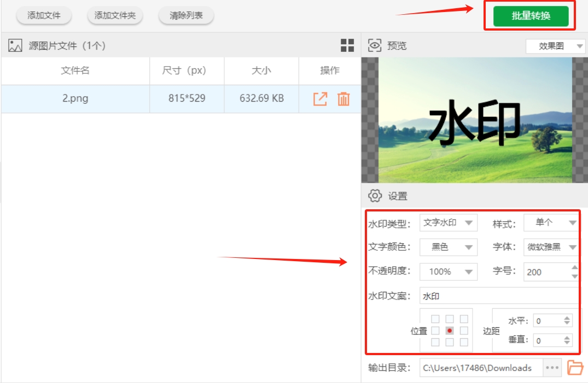Viewport: 588px width, 383px height.
Task: Increase 垂直 margin with up arrow
Action: [x=567, y=337]
